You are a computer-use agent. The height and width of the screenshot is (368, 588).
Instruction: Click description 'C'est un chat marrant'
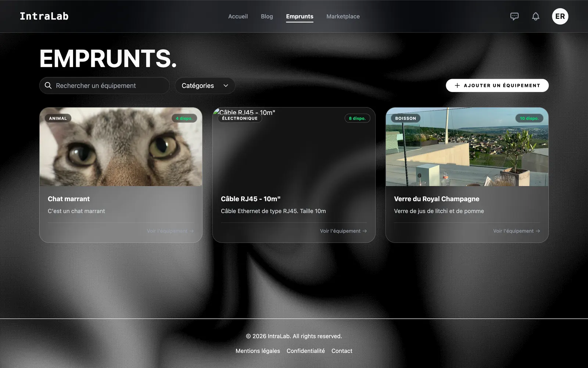point(76,211)
